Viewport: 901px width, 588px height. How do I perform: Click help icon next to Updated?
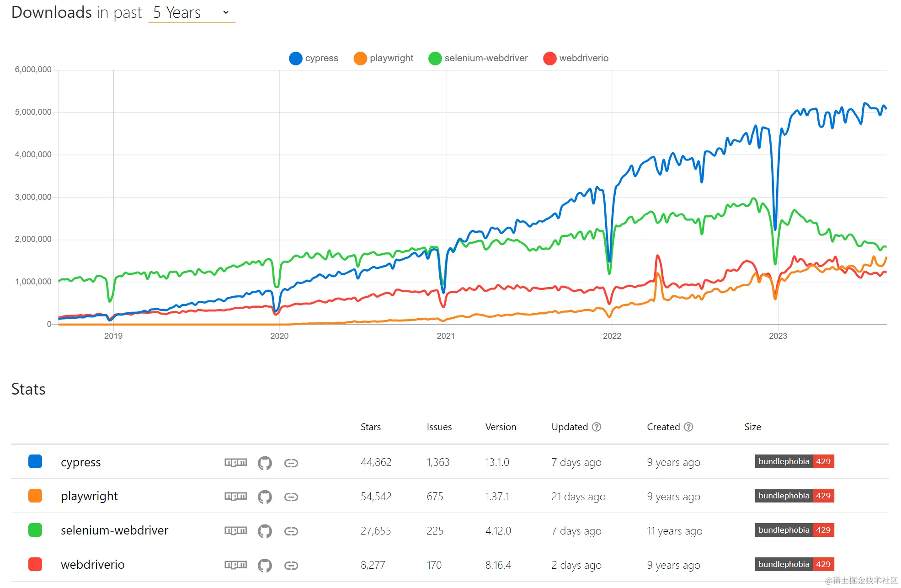(597, 427)
